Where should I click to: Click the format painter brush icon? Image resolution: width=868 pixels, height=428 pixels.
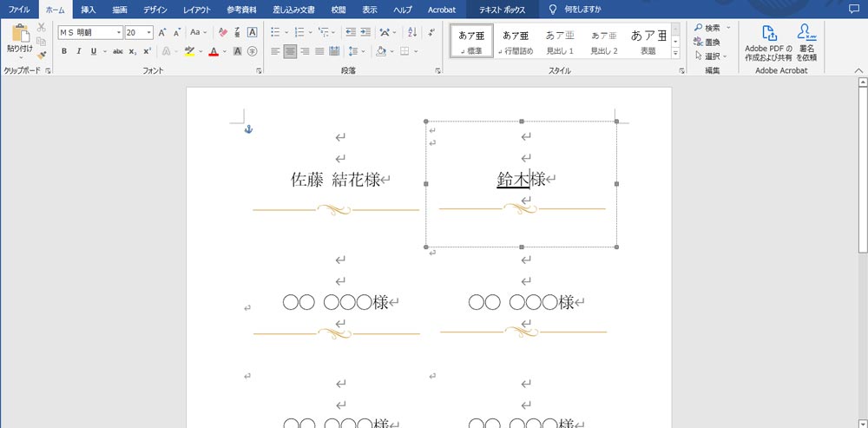42,54
